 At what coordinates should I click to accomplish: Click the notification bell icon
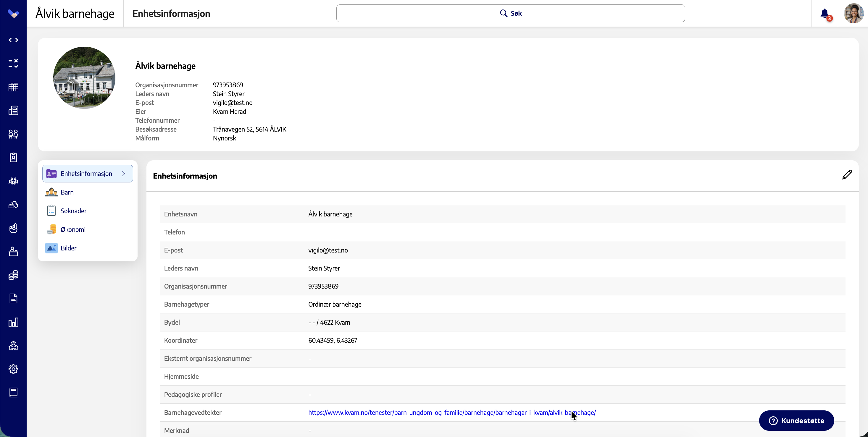coord(825,14)
